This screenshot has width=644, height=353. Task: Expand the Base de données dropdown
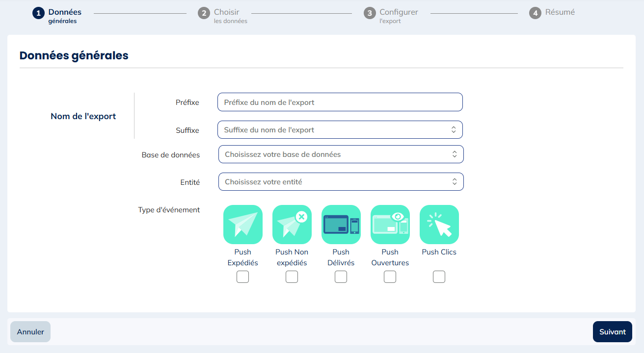[x=341, y=154]
